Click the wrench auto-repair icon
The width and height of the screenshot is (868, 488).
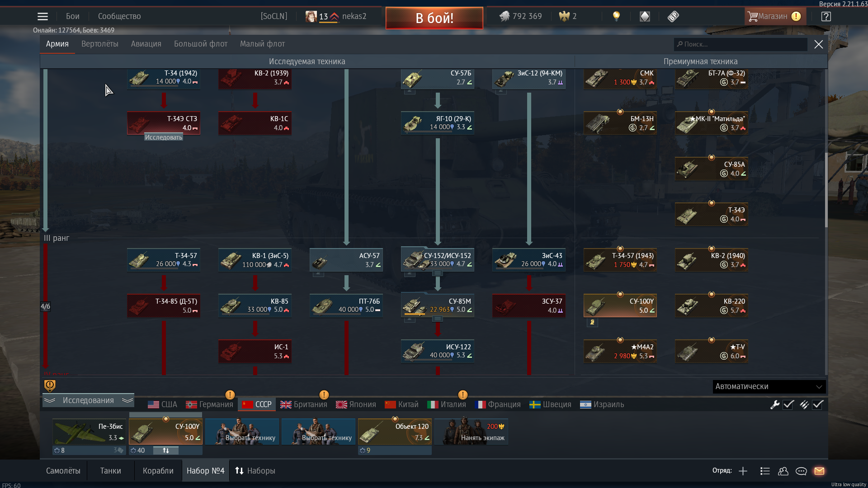(x=775, y=404)
